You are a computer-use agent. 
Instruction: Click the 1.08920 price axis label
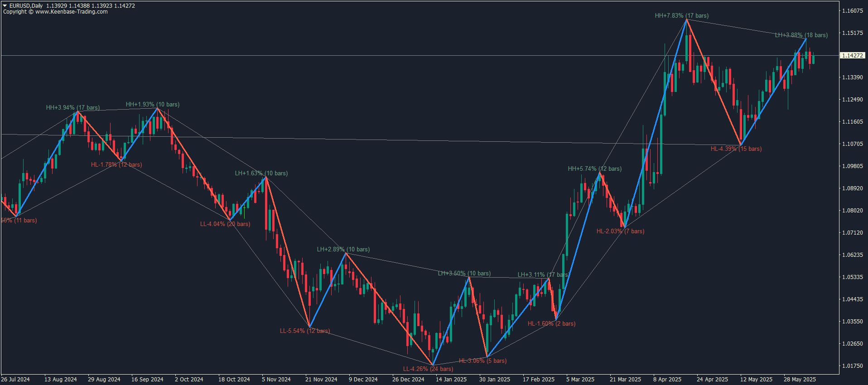[853, 188]
